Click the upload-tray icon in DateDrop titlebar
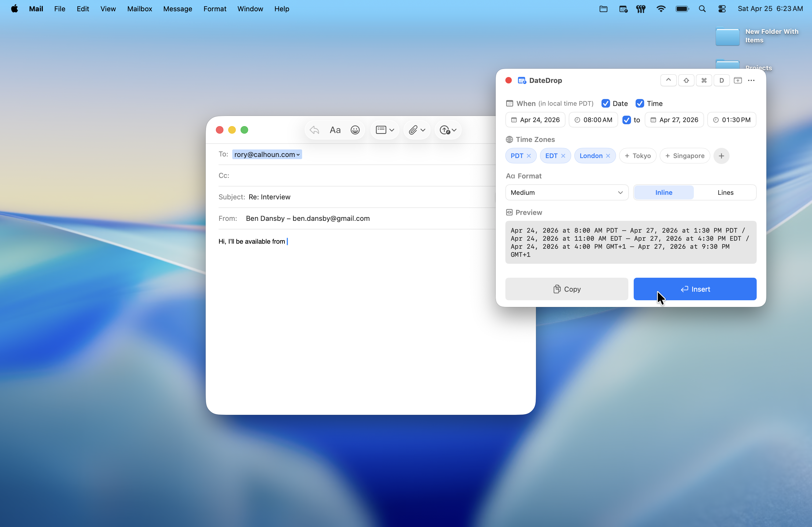The height and width of the screenshot is (527, 812). coord(738,80)
